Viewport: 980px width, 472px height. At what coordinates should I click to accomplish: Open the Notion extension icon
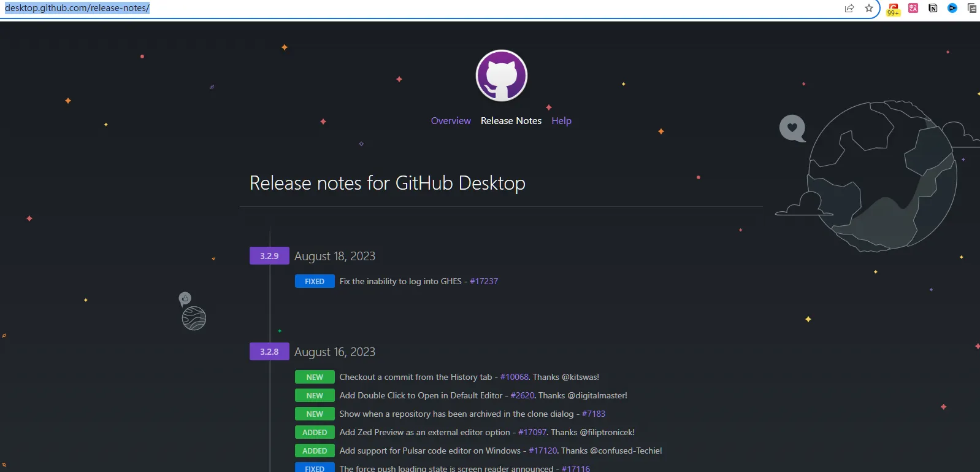pyautogui.click(x=933, y=8)
